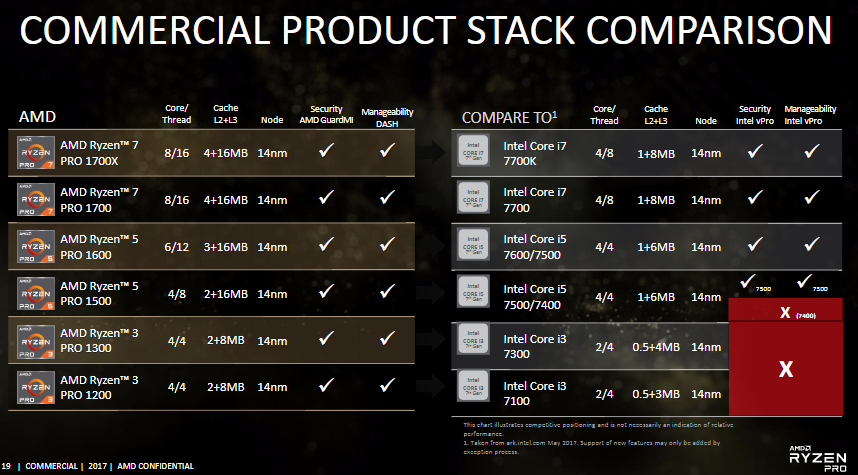Click the Intel Core i3 7100 chip icon
The image size is (858, 475).
473,385
